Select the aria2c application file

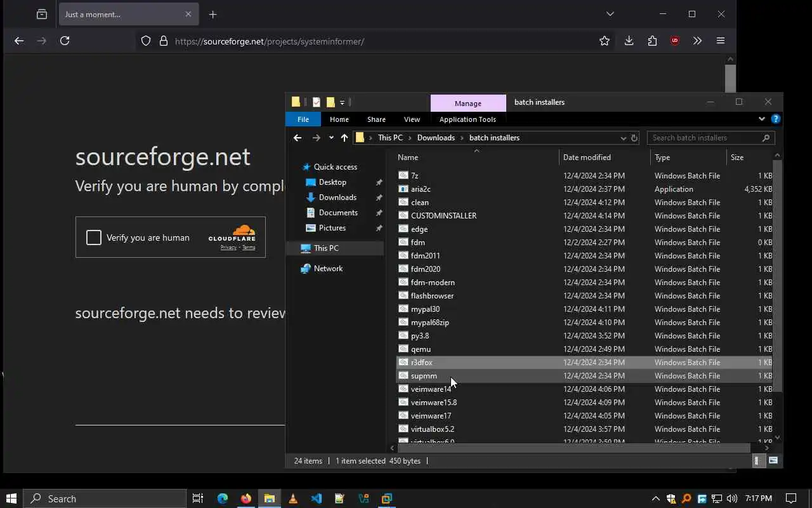click(584, 189)
